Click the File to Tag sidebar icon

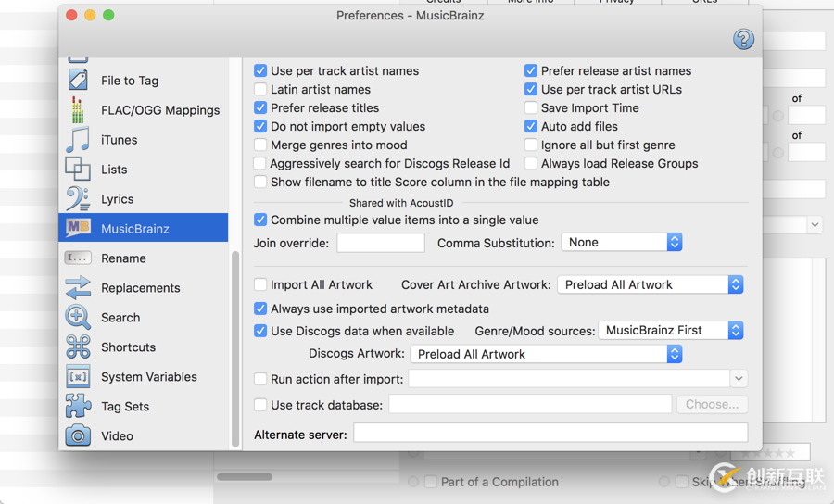tap(78, 81)
